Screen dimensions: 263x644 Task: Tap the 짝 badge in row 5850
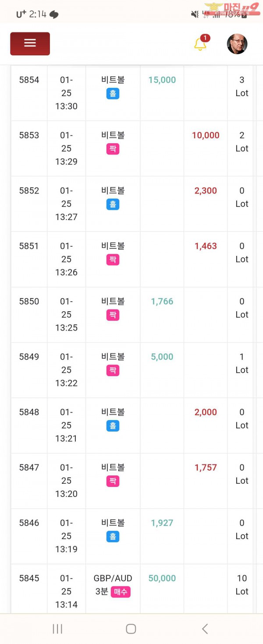coord(113,315)
